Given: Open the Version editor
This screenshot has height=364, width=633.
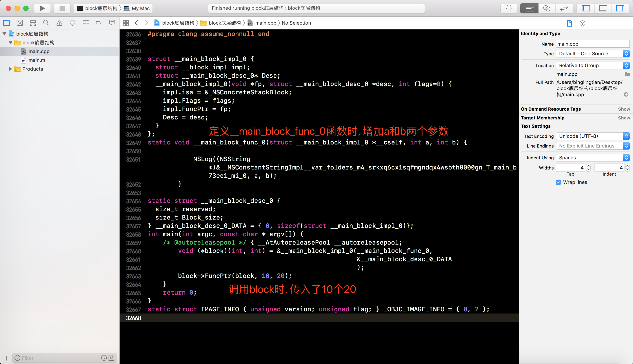Looking at the screenshot, I should [x=564, y=8].
